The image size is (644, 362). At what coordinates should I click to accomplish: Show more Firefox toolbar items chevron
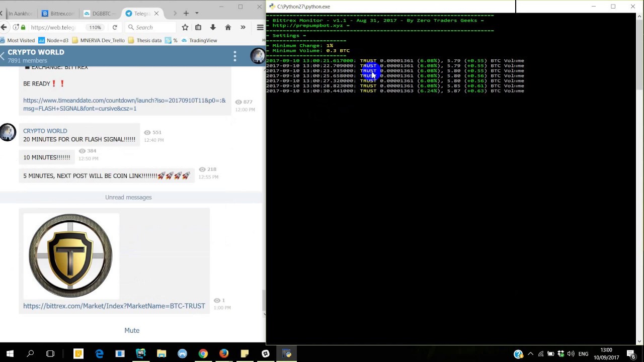coord(243,27)
